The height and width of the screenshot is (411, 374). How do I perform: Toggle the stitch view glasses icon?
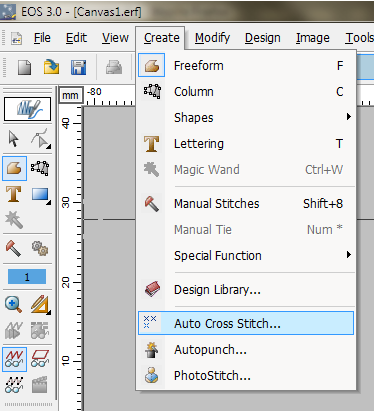(x=14, y=359)
